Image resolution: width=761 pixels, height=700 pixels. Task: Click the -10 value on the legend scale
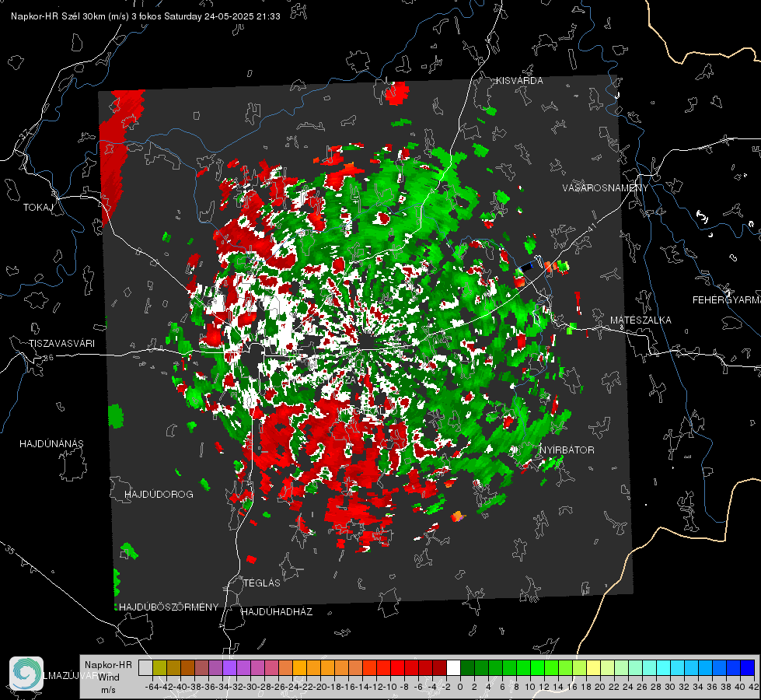pyautogui.click(x=391, y=687)
